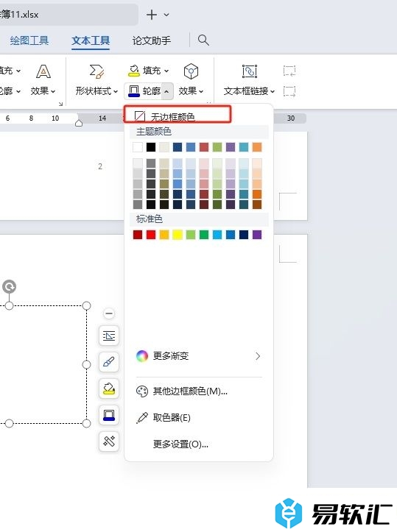Open the Paper Assistant tab
The width and height of the screenshot is (397, 532).
coord(152,40)
